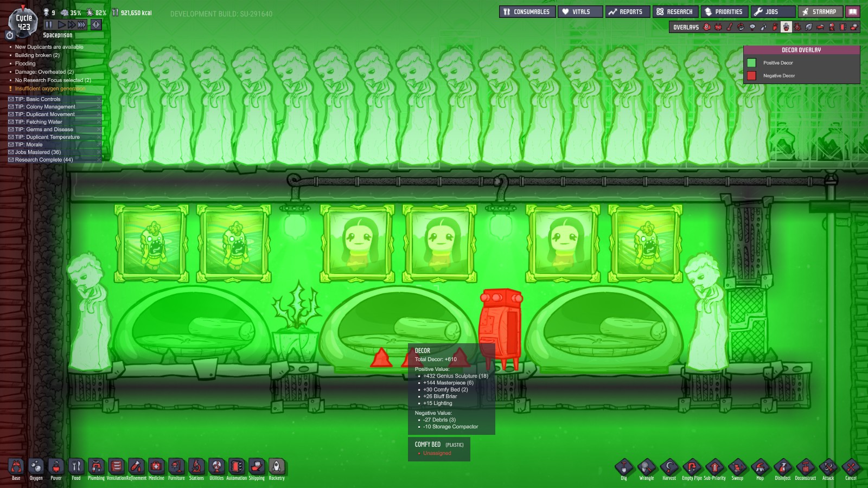This screenshot has width=868, height=488.
Task: Open the Food build category
Action: tap(76, 467)
